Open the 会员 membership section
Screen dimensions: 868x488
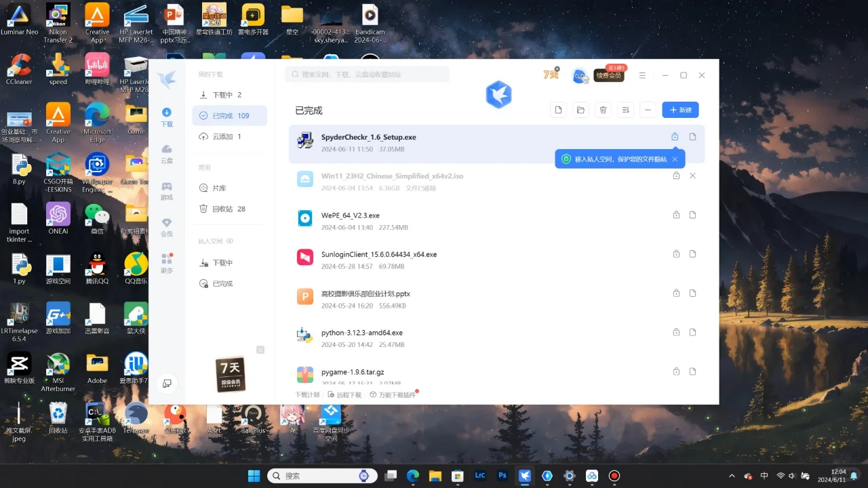[166, 227]
